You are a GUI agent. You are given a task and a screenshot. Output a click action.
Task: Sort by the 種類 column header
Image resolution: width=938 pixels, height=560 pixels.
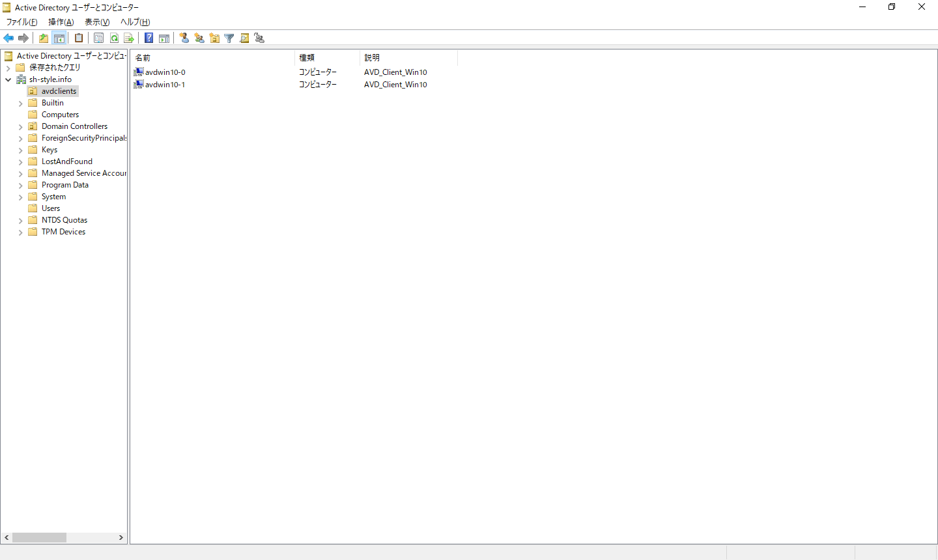click(x=327, y=58)
